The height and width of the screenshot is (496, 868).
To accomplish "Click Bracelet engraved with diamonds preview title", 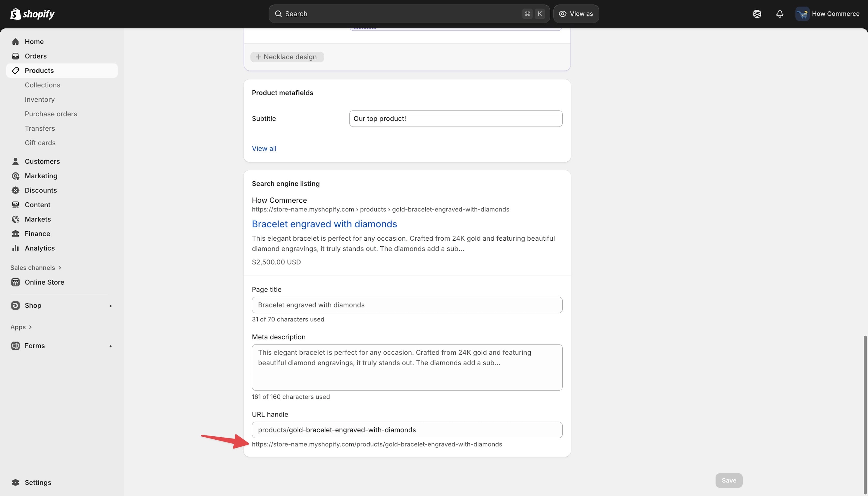I will (324, 224).
